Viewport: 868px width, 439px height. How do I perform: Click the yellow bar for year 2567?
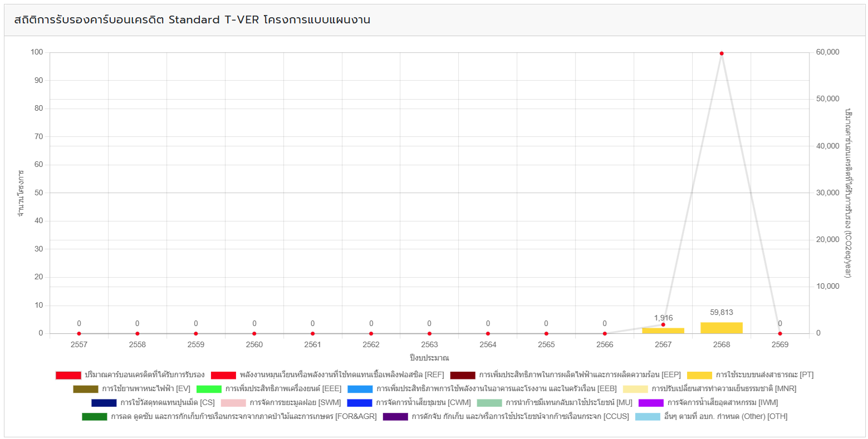coord(663,331)
